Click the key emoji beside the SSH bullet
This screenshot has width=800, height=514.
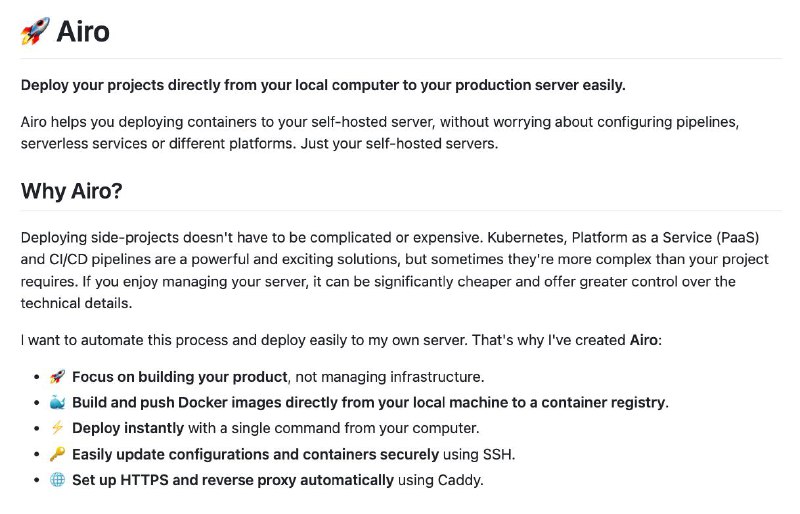point(57,454)
